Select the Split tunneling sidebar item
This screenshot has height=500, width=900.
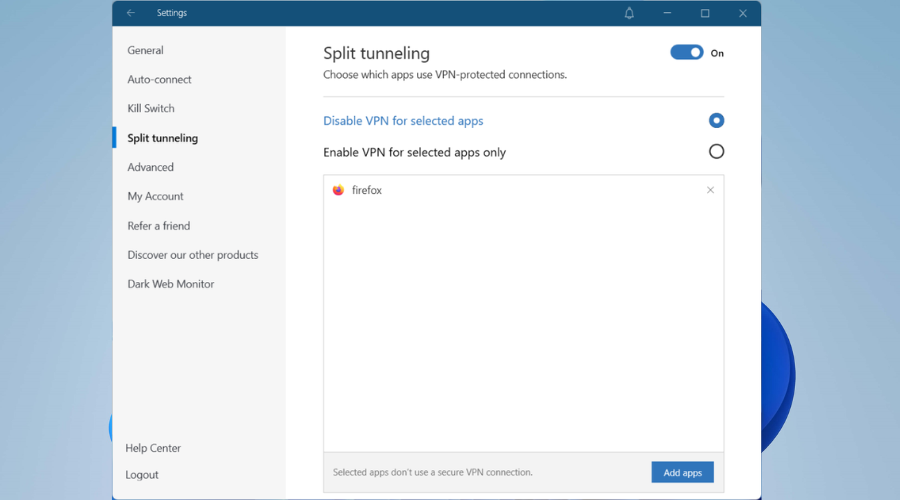(x=162, y=138)
